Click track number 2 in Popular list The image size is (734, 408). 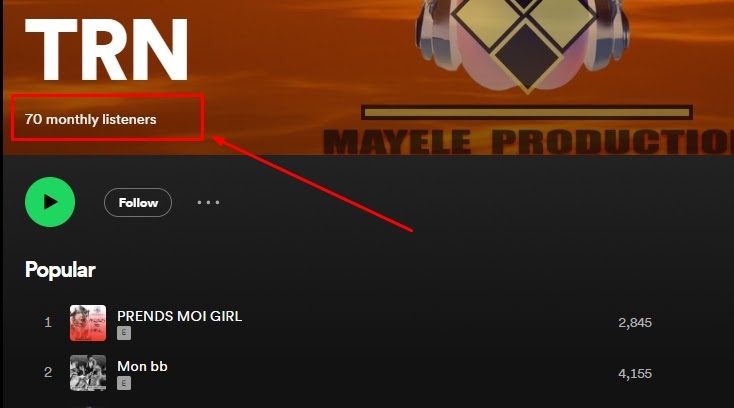click(48, 372)
